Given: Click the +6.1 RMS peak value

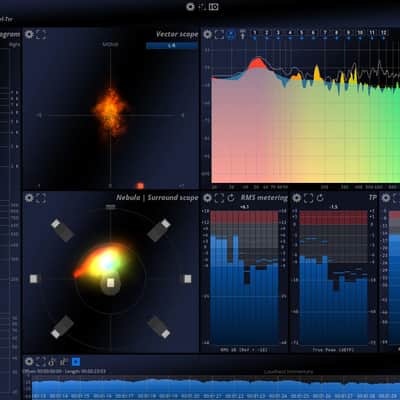Looking at the screenshot, I should tap(244, 207).
